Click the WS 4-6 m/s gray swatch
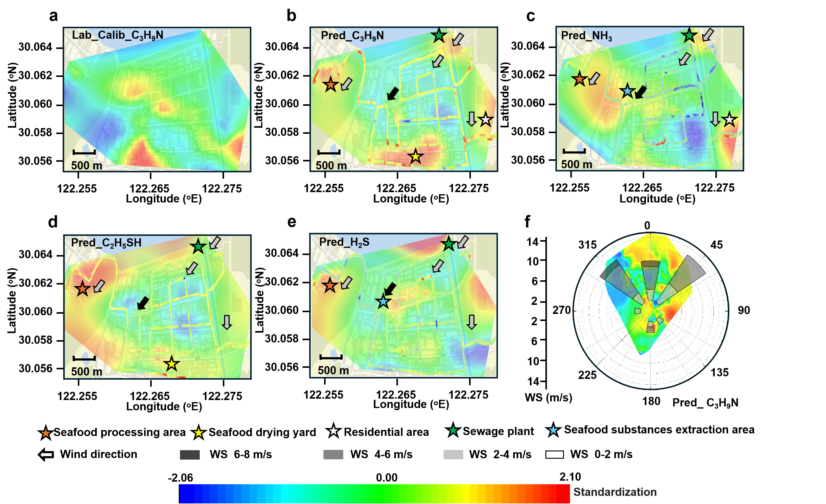Screen dimensions: 826x504 333,454
